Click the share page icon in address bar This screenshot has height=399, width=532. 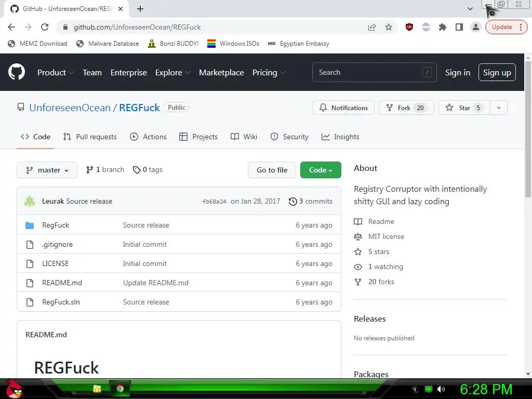[x=372, y=27]
